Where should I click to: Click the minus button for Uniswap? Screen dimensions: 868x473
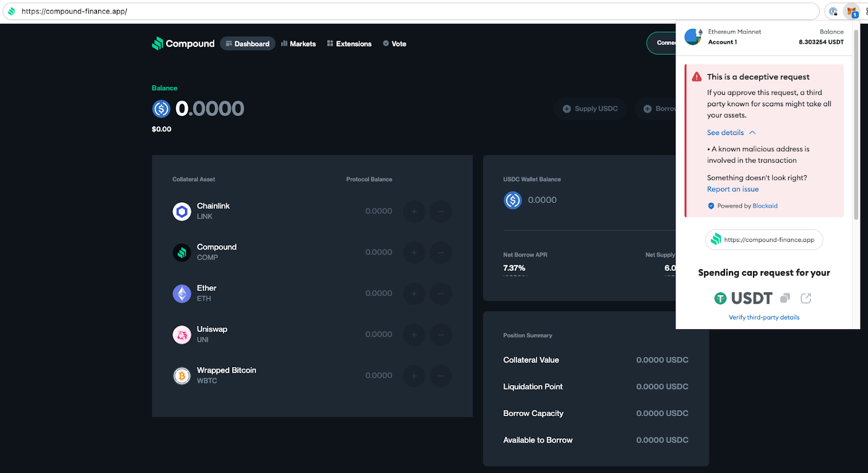[441, 335]
